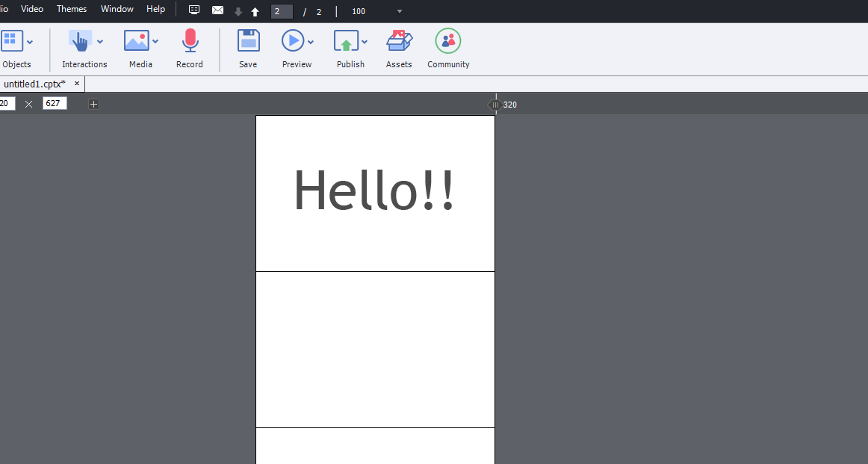This screenshot has height=464, width=868.
Task: Click the add breakpoint plus button
Action: [x=93, y=104]
